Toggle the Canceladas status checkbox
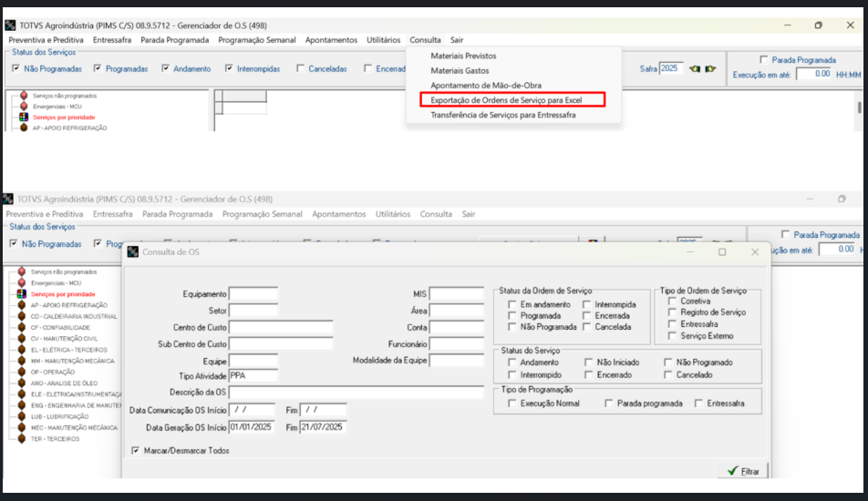 301,68
